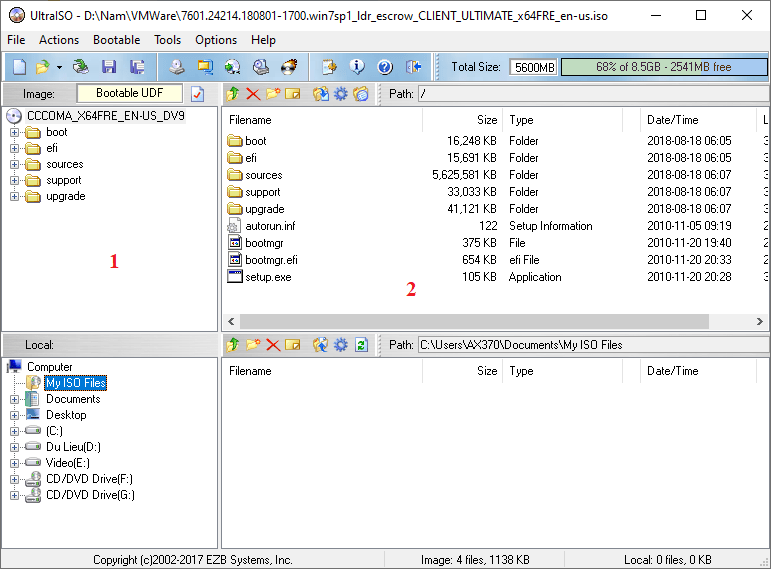The height and width of the screenshot is (569, 771).
Task: Click New Folder icon in image pane toolbar
Action: (x=273, y=93)
